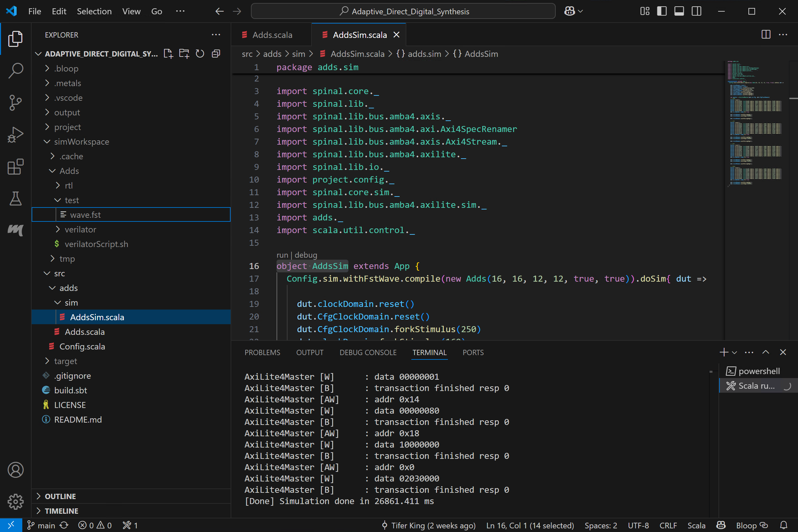Toggle the secondary side bar
Screen dimensions: 798x532
point(697,11)
